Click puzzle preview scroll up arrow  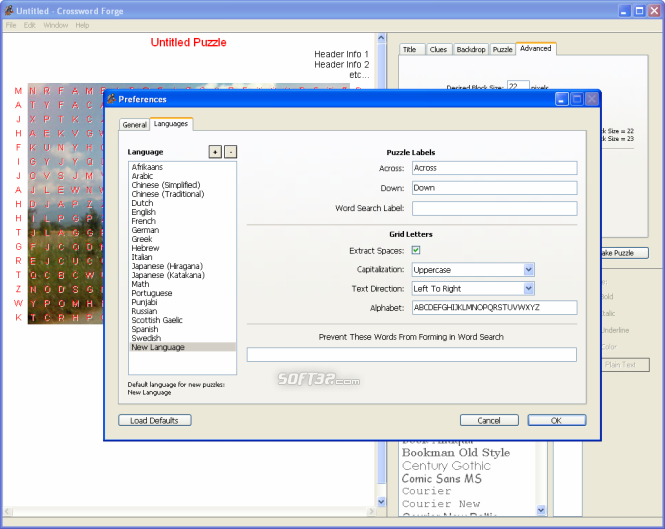381,38
